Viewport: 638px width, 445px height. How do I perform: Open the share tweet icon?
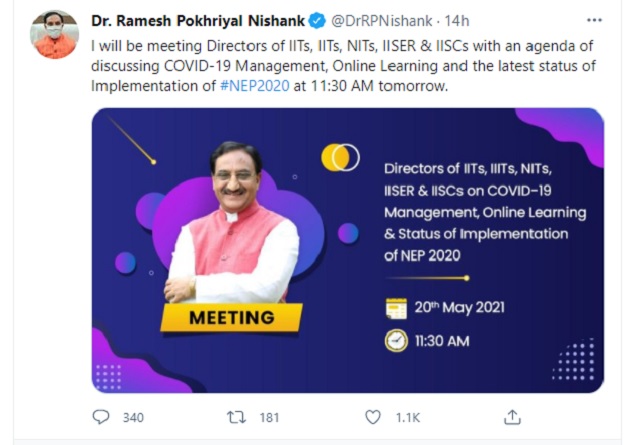click(x=511, y=417)
